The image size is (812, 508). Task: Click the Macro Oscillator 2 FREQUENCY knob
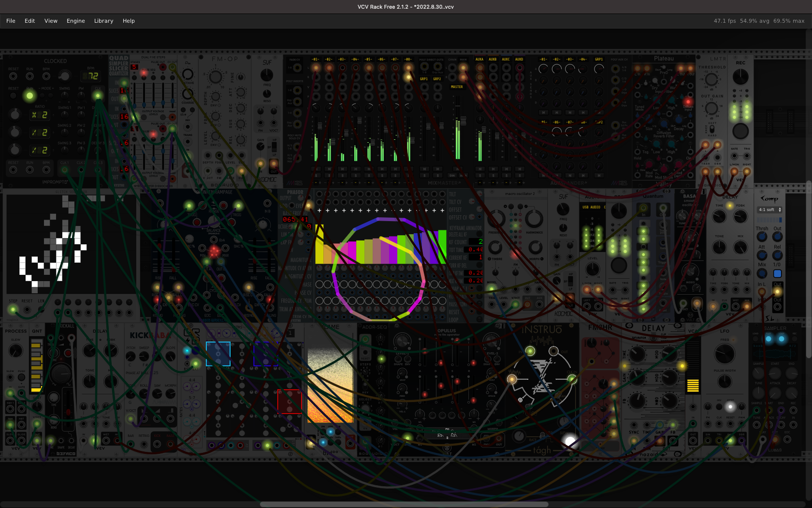point(496,219)
